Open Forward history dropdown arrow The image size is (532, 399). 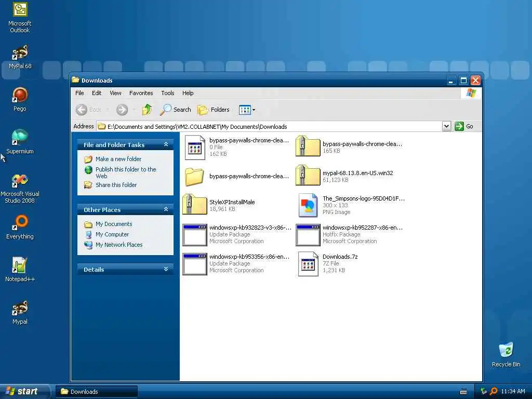click(x=134, y=110)
